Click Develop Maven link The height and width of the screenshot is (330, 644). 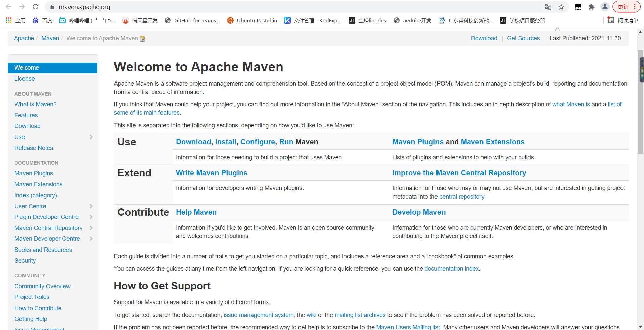419,212
